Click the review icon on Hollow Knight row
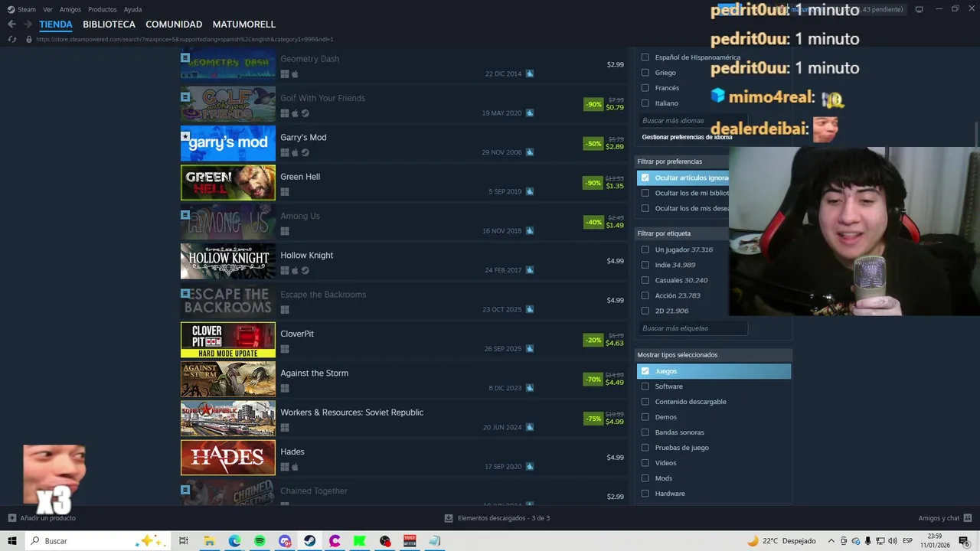 tap(530, 270)
